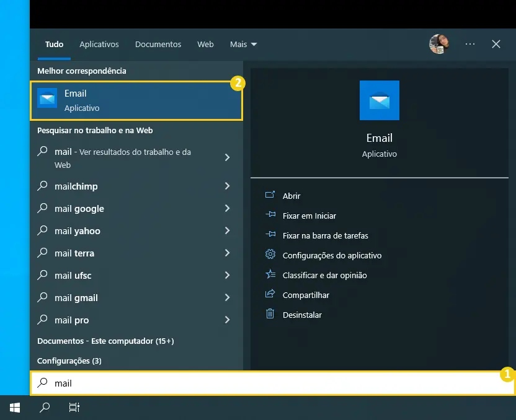Viewport: 516px width, 420px height.
Task: Open the three-dots options menu
Action: (470, 44)
